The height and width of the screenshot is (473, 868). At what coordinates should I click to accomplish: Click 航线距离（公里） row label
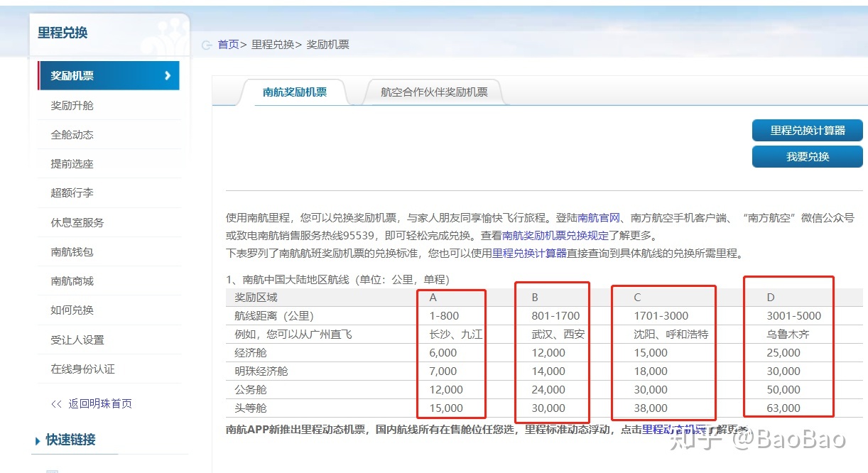pyautogui.click(x=273, y=315)
